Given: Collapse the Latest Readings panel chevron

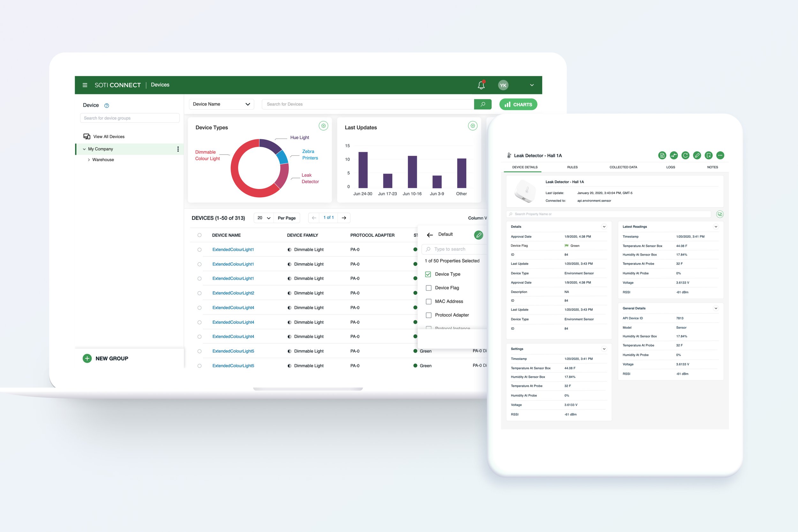Looking at the screenshot, I should point(716,227).
